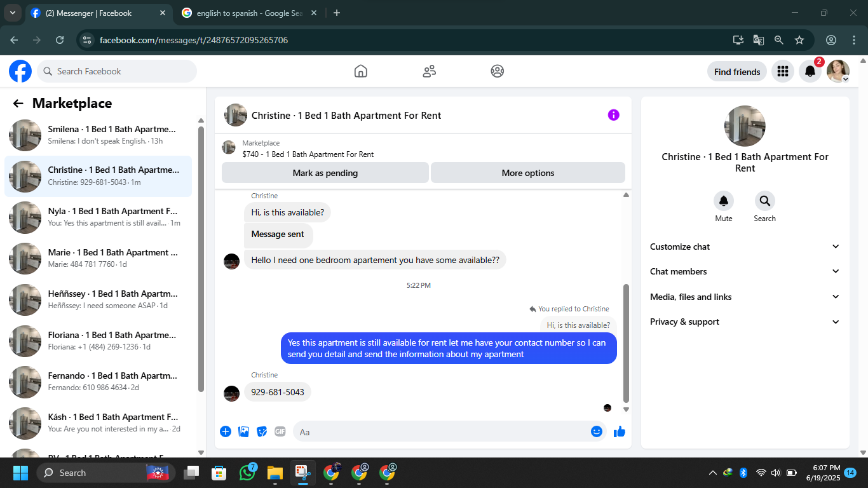Open Kásh conversation in Marketplace list

98,423
